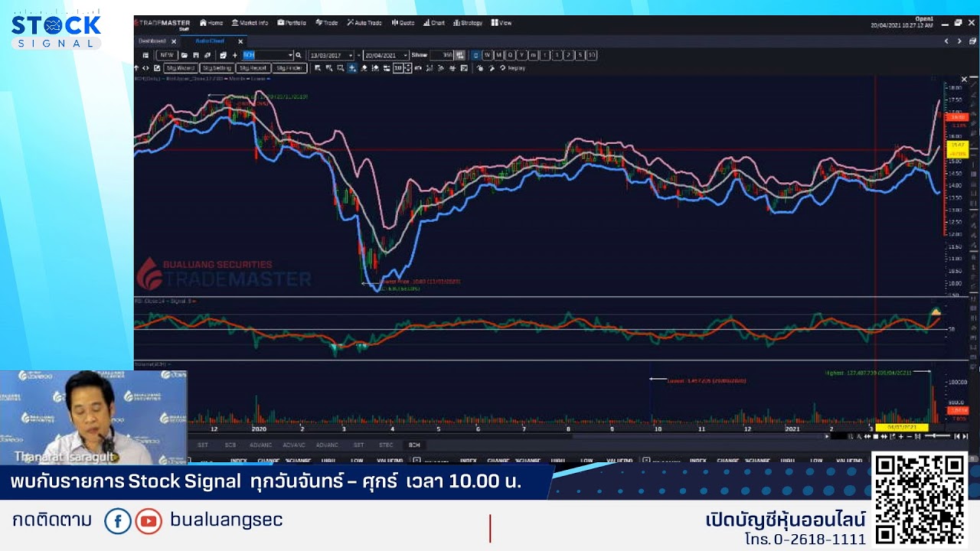Select the W weekly period button
The image size is (980, 551).
487,55
